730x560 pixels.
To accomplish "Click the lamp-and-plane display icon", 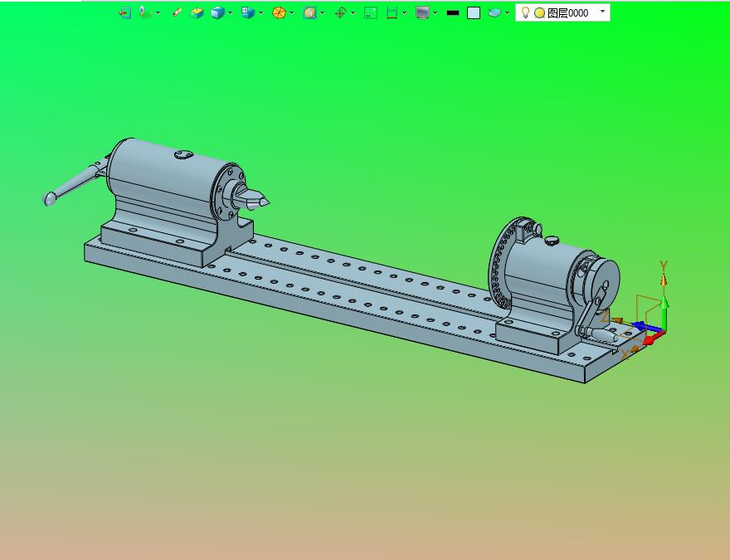I will pyautogui.click(x=146, y=13).
